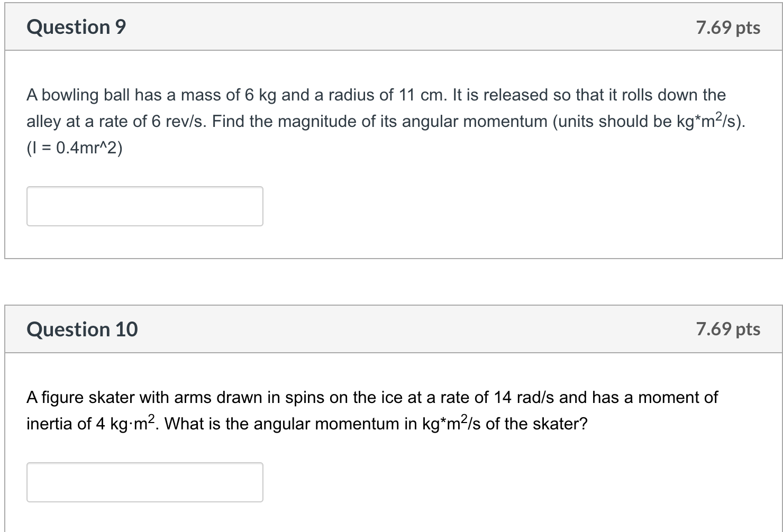Click the 7.69 pts label on Question 10
Screen dimensions: 783x532
pyautogui.click(x=727, y=328)
